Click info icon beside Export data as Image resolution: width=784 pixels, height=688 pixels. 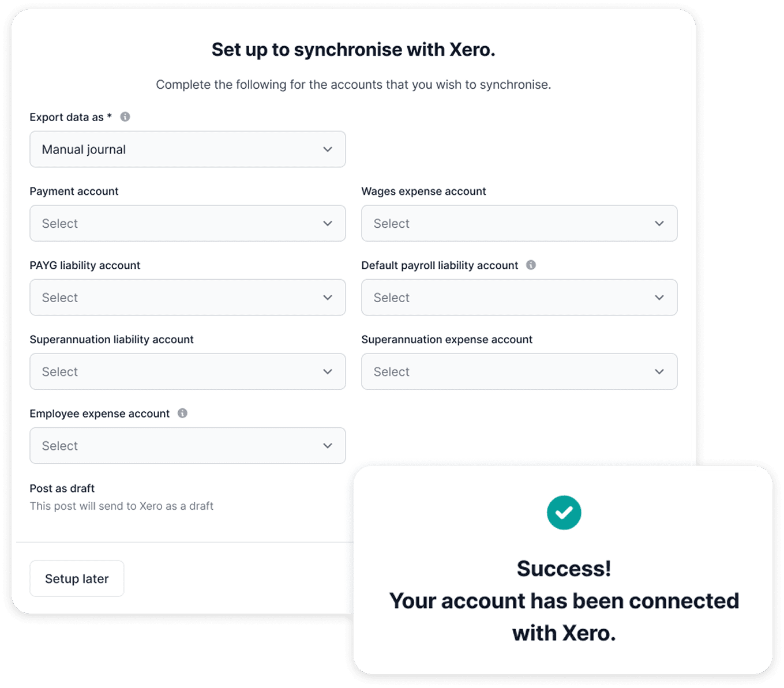tap(125, 117)
